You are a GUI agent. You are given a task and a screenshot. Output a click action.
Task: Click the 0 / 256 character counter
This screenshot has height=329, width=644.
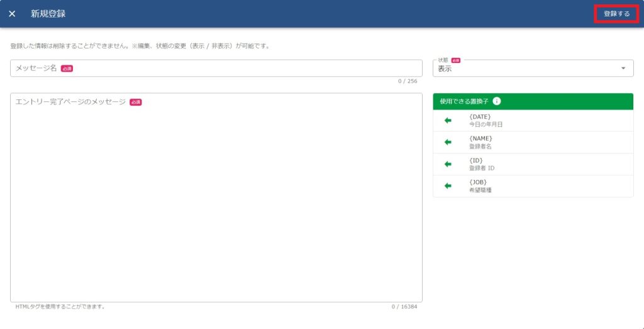[x=407, y=81]
